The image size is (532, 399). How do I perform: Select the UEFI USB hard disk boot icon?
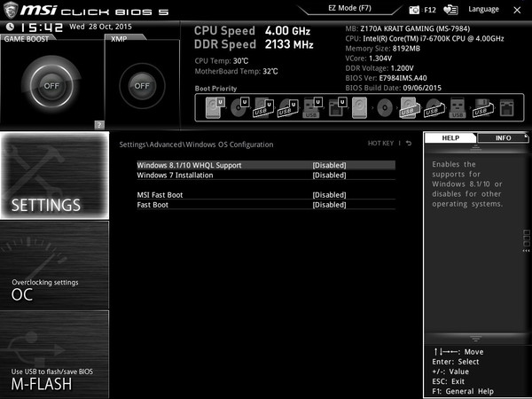[263, 107]
